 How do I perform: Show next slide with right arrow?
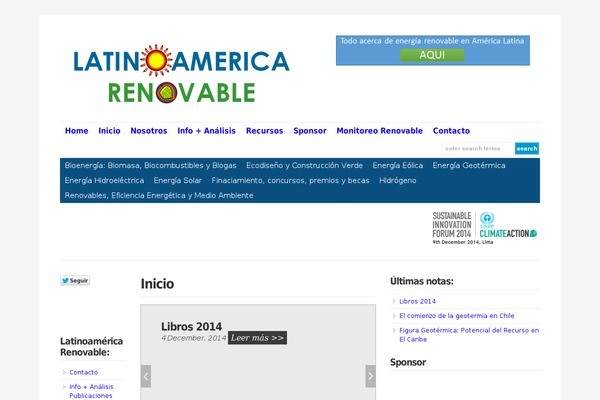(x=370, y=376)
